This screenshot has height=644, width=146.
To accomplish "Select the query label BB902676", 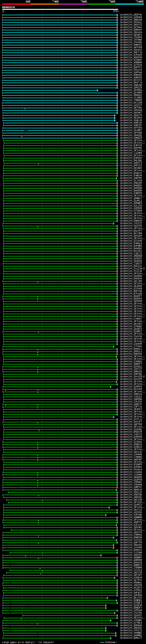I will click(8, 8).
